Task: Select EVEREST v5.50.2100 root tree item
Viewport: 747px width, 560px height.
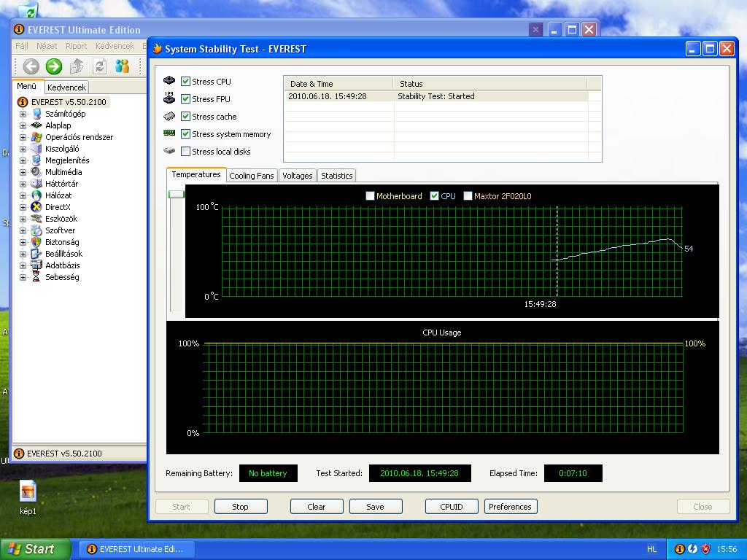Action: (x=68, y=102)
